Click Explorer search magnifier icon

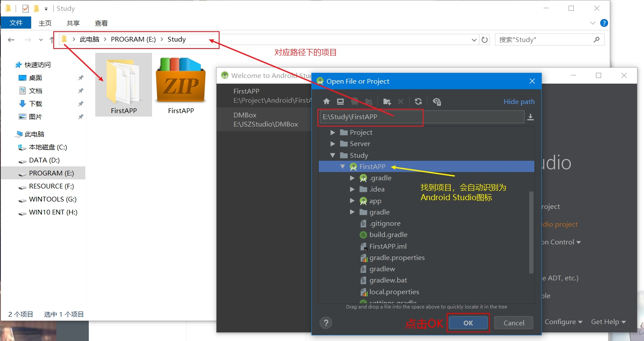597,39
